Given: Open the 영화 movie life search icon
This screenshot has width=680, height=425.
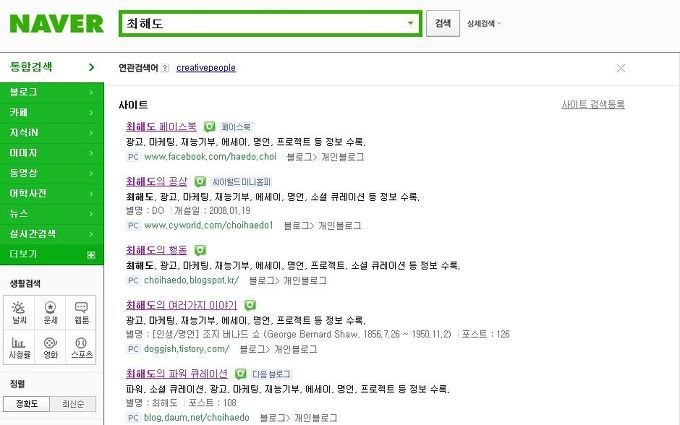Looking at the screenshot, I should click(50, 348).
